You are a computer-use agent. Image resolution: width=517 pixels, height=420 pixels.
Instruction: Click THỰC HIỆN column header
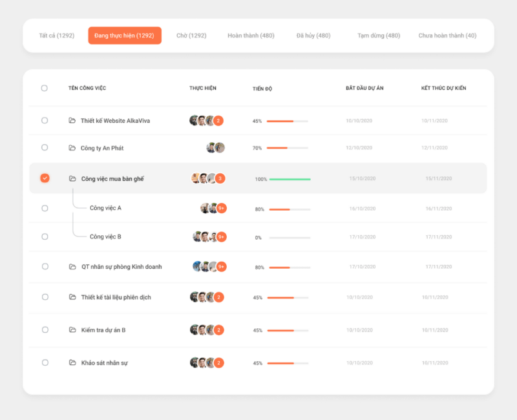click(203, 88)
